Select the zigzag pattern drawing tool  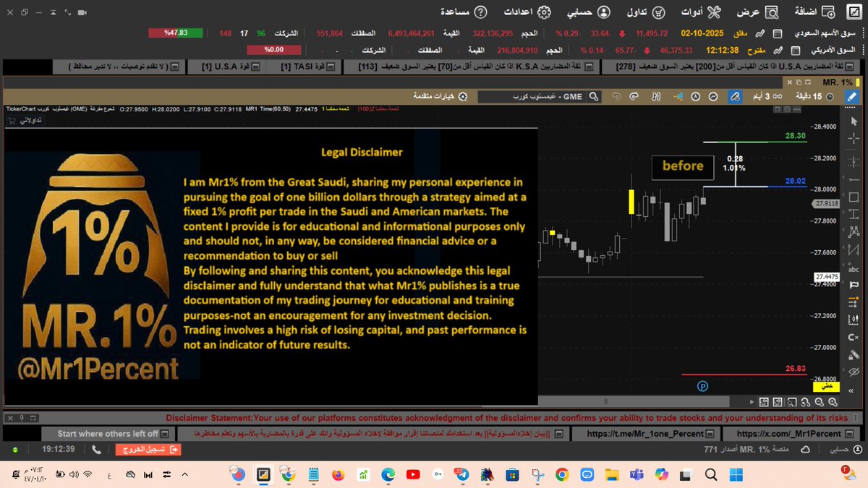(x=855, y=250)
